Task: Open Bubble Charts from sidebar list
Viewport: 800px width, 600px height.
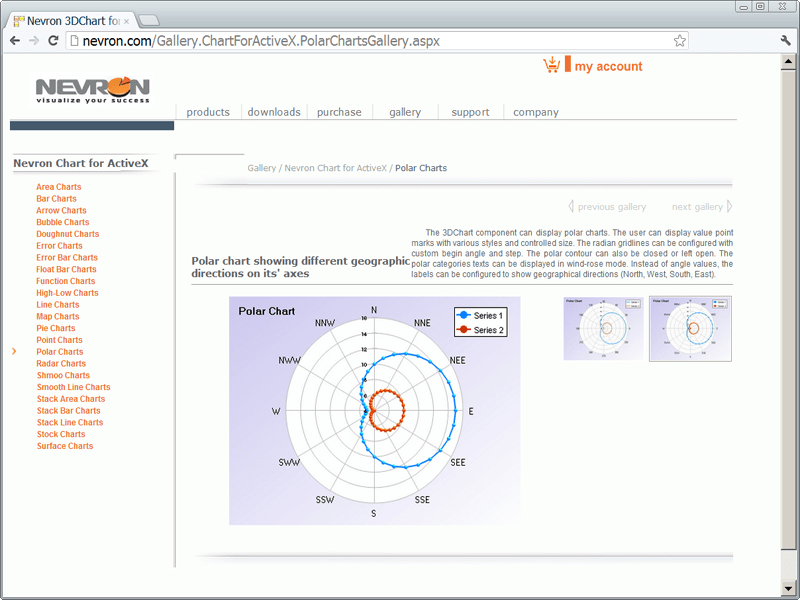Action: [x=63, y=222]
